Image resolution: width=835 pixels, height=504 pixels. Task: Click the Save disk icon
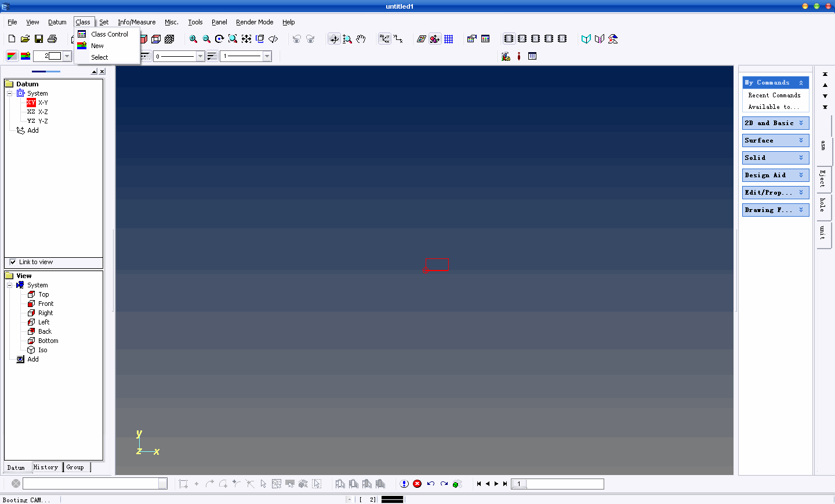tap(39, 39)
